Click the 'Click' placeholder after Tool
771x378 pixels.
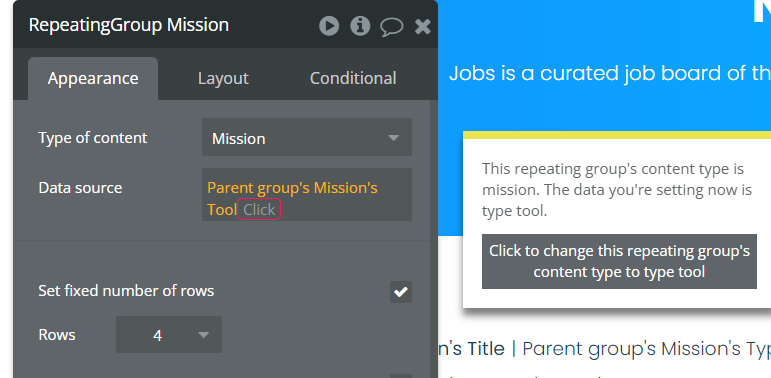[x=259, y=209]
